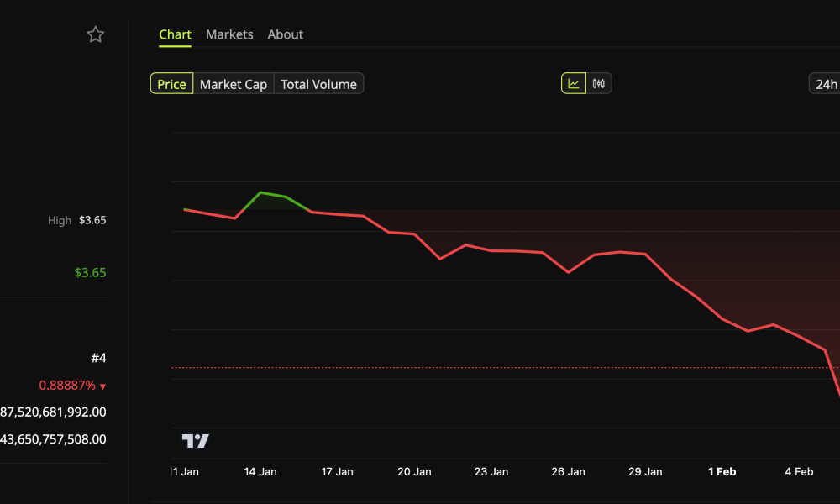840x504 pixels.
Task: Toggle to the Total Volume chart
Action: click(318, 83)
